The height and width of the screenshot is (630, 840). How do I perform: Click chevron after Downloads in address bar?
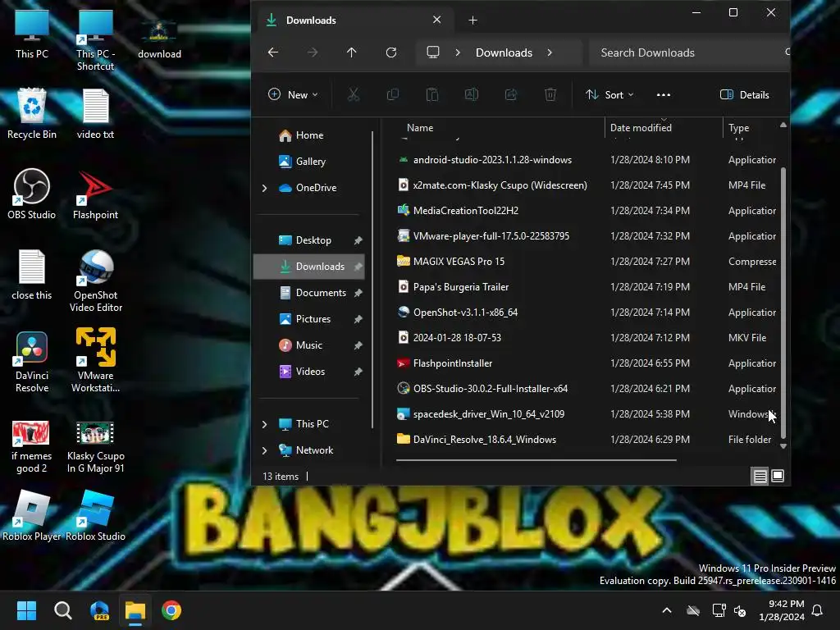pos(550,52)
